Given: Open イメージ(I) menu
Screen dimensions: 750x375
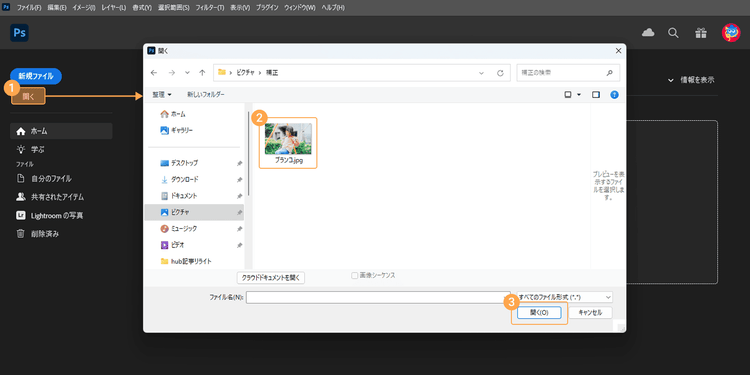Looking at the screenshot, I should pyautogui.click(x=84, y=8).
